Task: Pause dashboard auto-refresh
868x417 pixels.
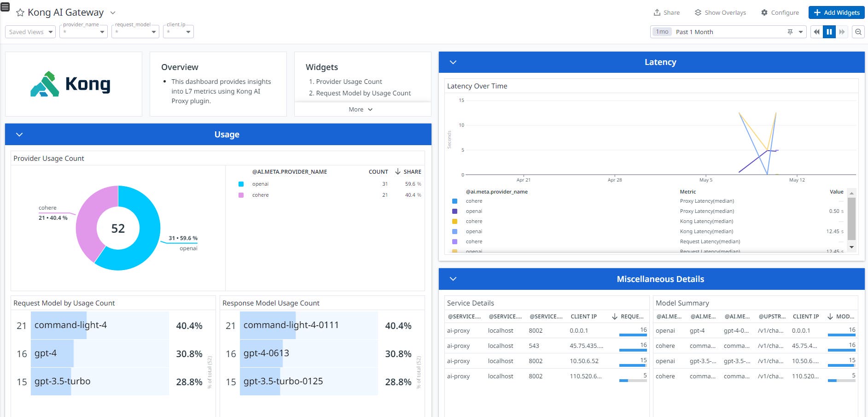Action: click(829, 32)
